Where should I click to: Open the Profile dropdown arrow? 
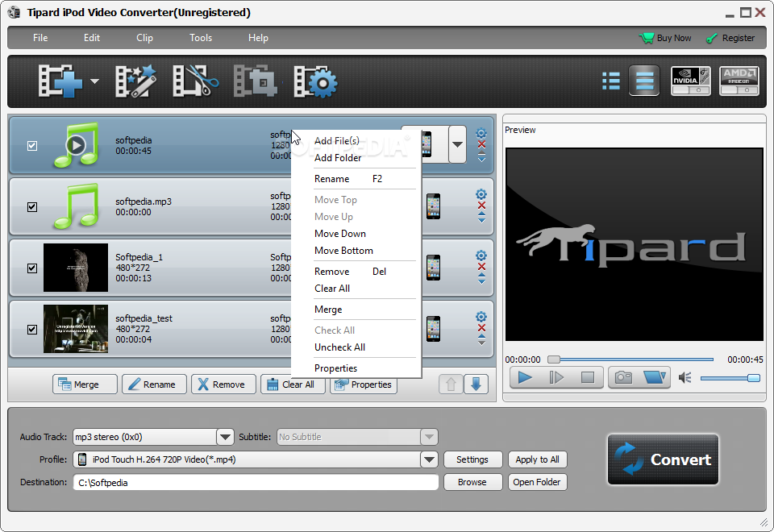coord(429,459)
